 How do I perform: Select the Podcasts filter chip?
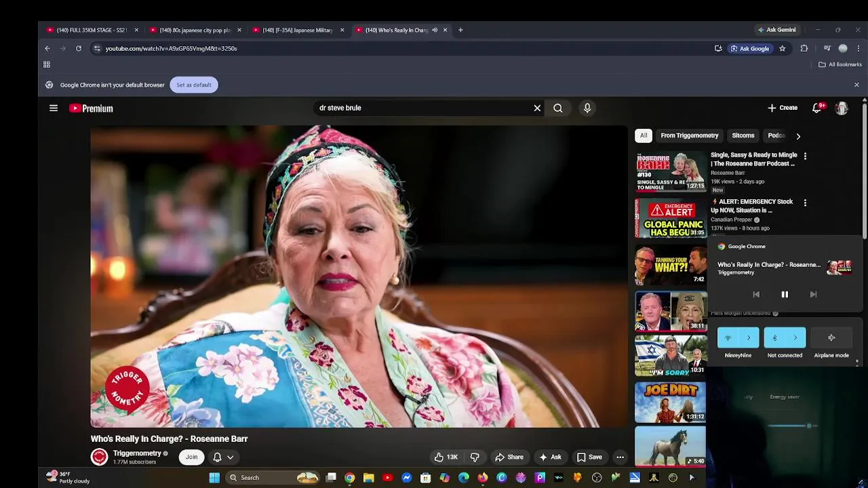776,136
